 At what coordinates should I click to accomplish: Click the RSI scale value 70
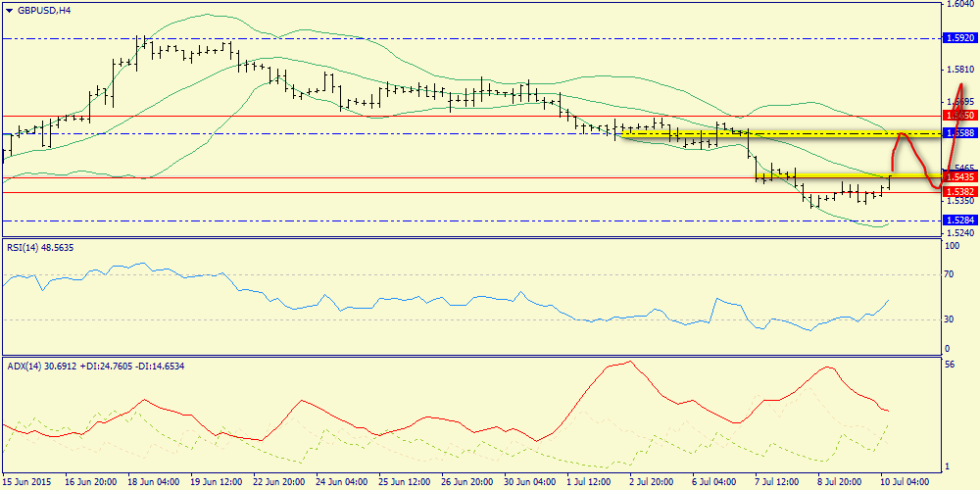coord(950,275)
